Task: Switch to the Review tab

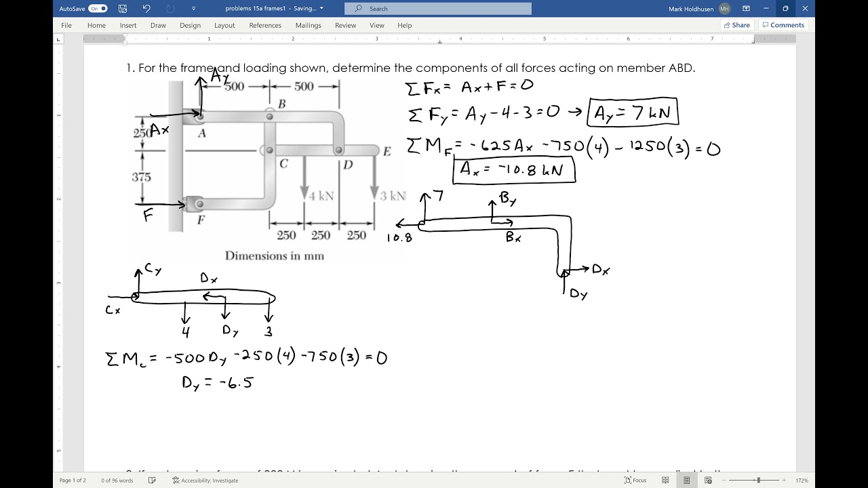Action: 345,25
